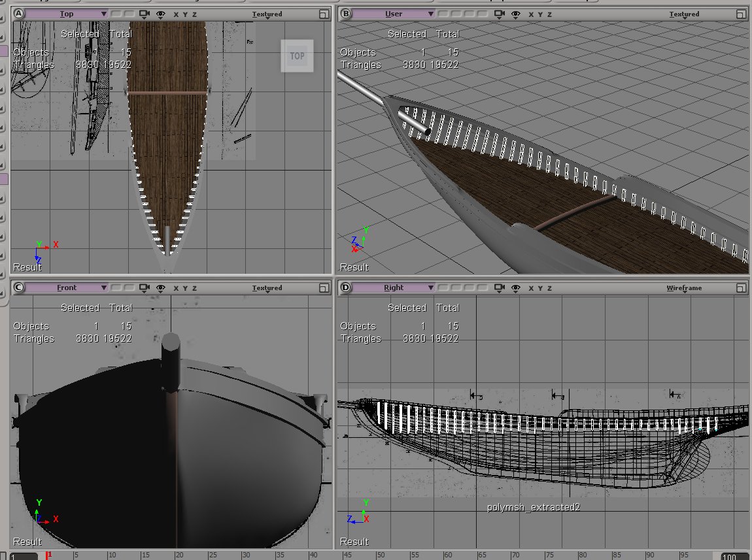
Task: Toggle the eye visibility icon in User viewport
Action: [x=516, y=14]
